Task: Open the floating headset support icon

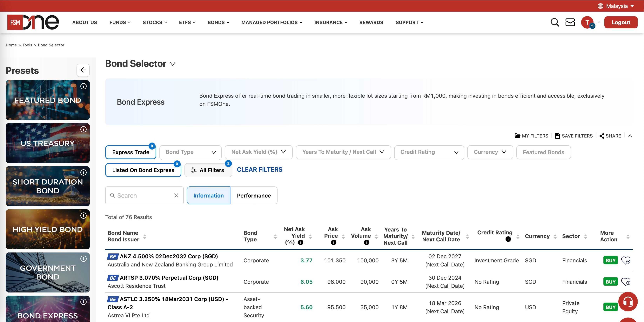Action: click(x=628, y=301)
